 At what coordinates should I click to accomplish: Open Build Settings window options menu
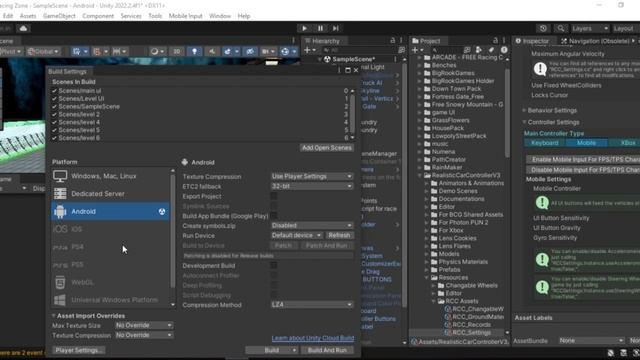point(339,70)
